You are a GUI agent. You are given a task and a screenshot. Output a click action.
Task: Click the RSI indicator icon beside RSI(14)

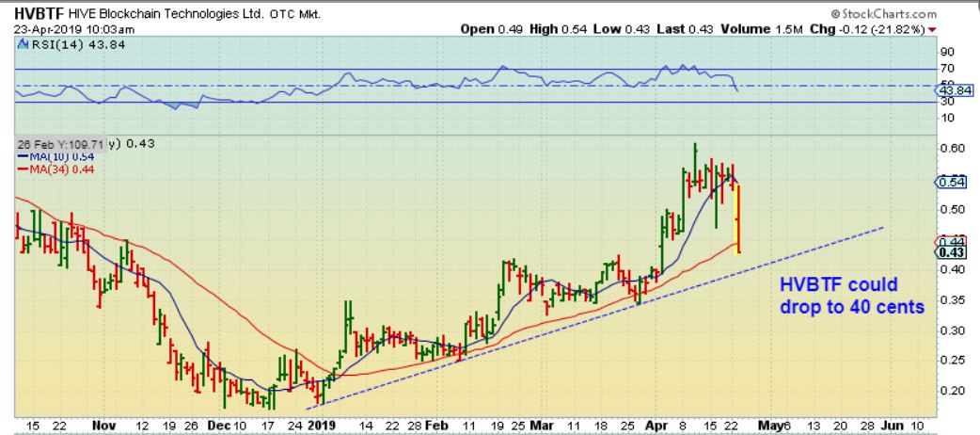pyautogui.click(x=23, y=44)
